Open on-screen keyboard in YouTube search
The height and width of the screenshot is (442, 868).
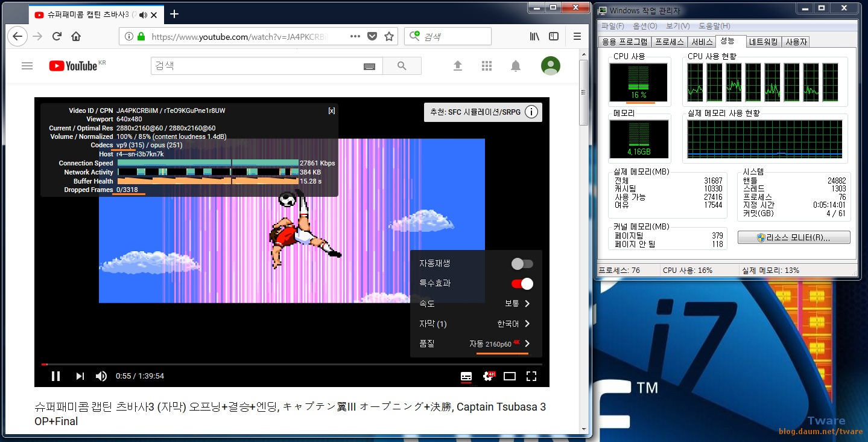[x=370, y=66]
